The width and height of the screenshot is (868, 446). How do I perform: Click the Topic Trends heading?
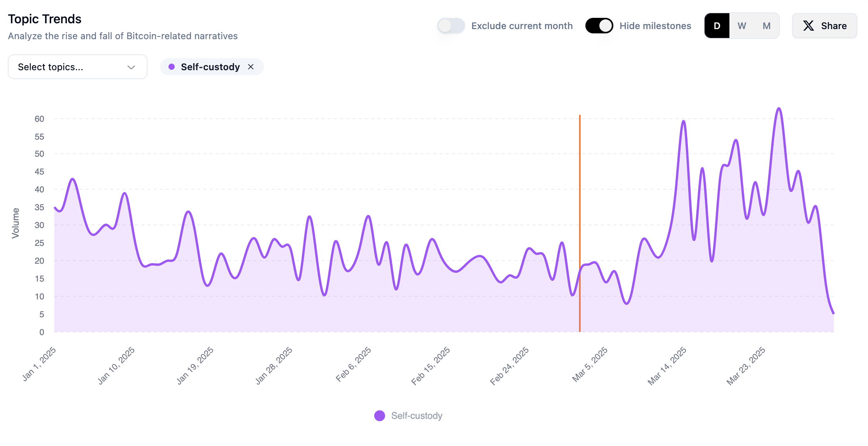(x=45, y=19)
